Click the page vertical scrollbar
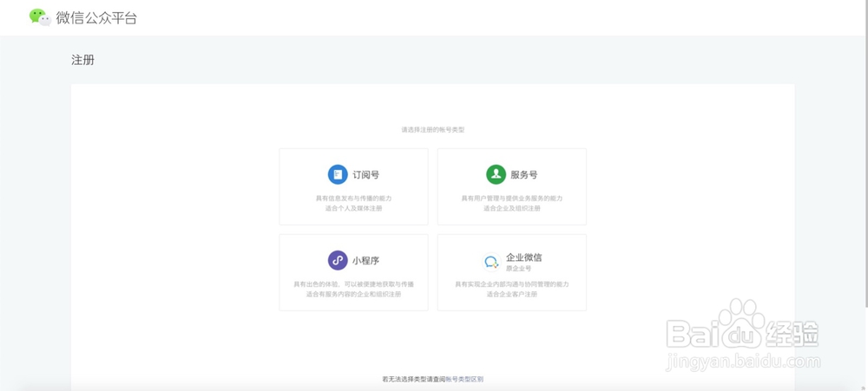The width and height of the screenshot is (868, 391). coord(865,155)
